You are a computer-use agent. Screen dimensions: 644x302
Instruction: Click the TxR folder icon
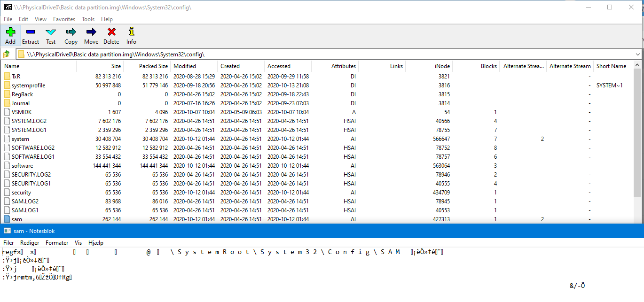click(x=7, y=76)
